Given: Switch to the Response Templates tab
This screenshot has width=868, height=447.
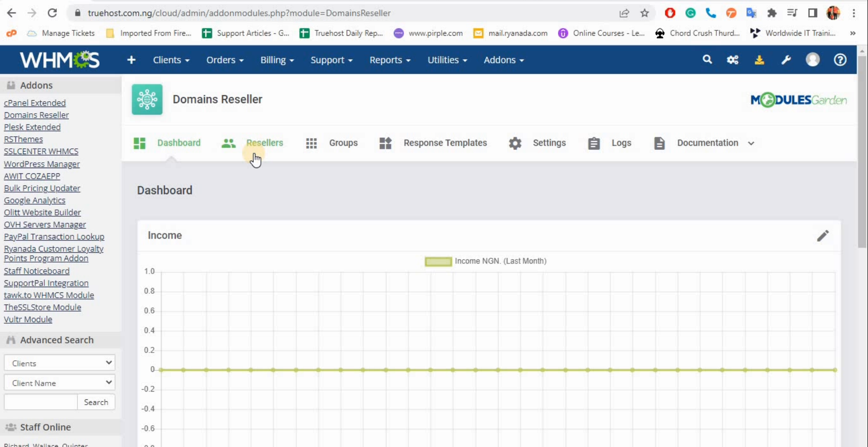Looking at the screenshot, I should 445,143.
